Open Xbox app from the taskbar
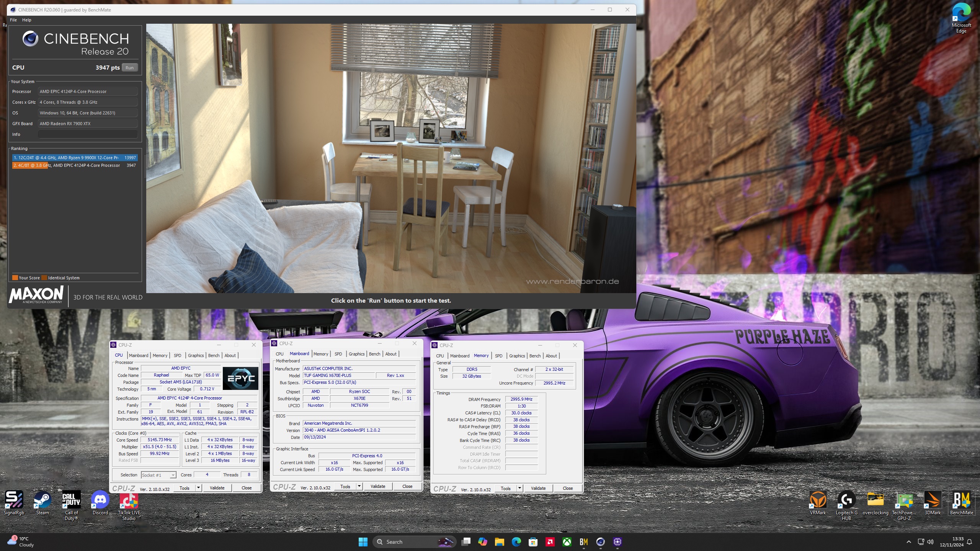Viewport: 980px width, 551px height. [567, 542]
